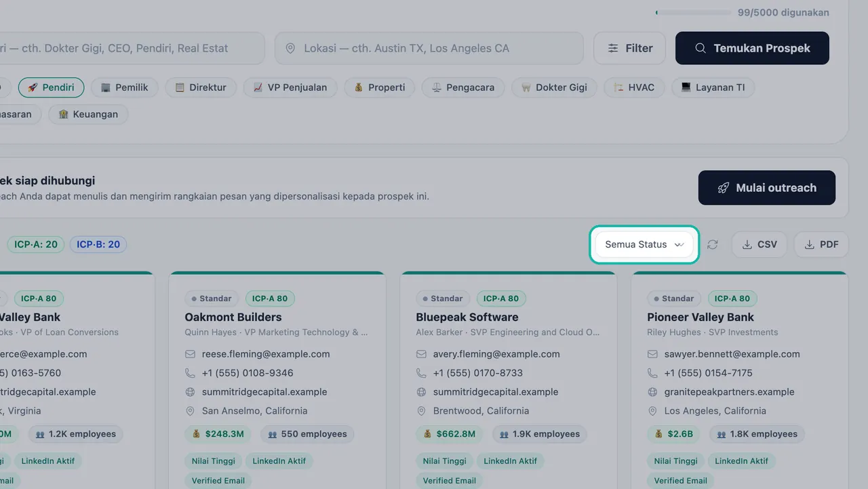Click the phone icon on Bluepeak Software card
This screenshot has width=868, height=489.
pos(421,373)
